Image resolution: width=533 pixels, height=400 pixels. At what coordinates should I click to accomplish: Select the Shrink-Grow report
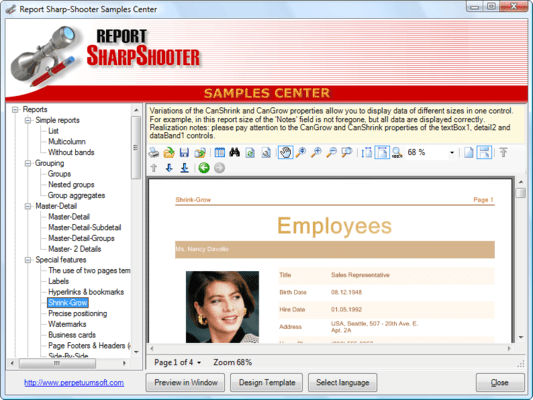pyautogui.click(x=68, y=303)
